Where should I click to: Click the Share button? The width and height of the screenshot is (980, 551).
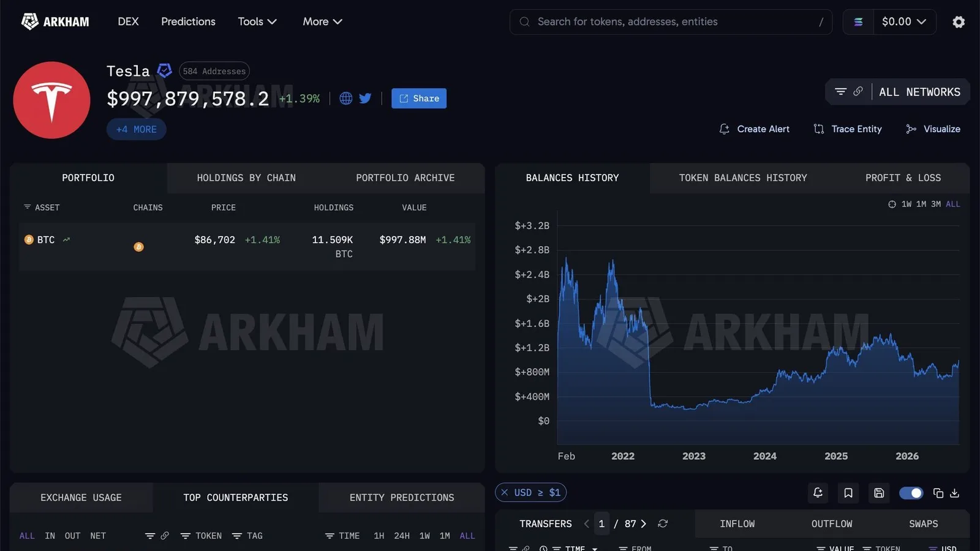419,99
